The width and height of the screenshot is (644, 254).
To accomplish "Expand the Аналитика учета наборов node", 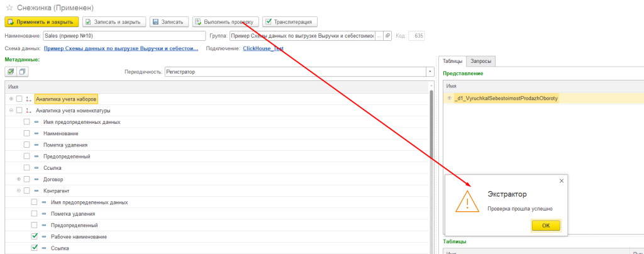I will click(x=11, y=99).
